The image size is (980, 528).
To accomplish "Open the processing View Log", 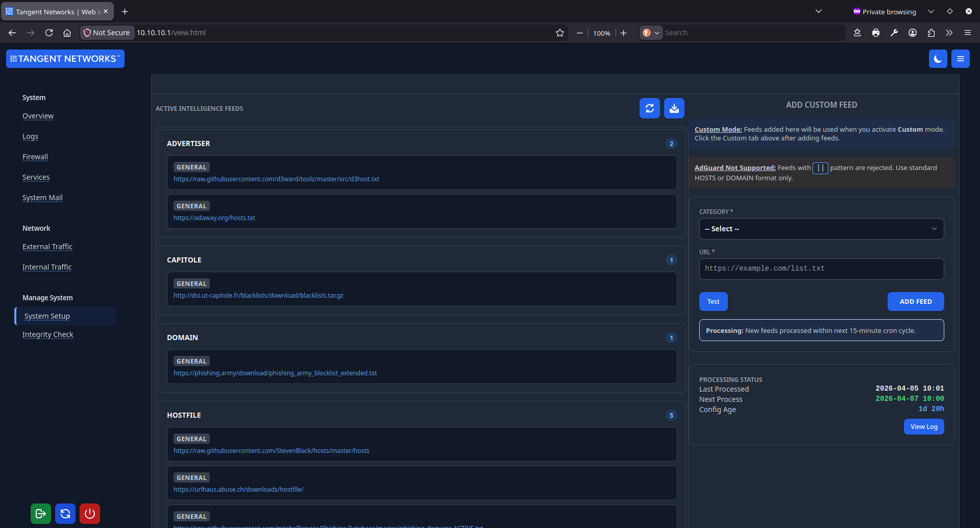I will pos(923,426).
